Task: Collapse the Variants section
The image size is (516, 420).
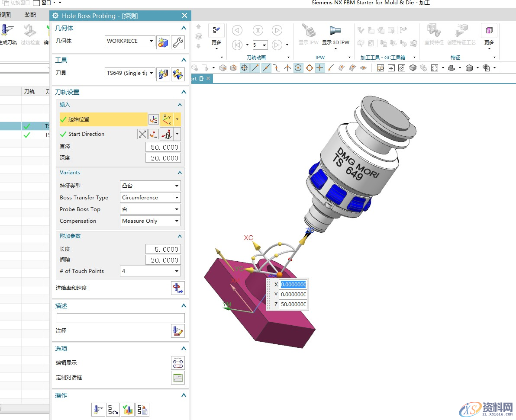Action: click(180, 173)
